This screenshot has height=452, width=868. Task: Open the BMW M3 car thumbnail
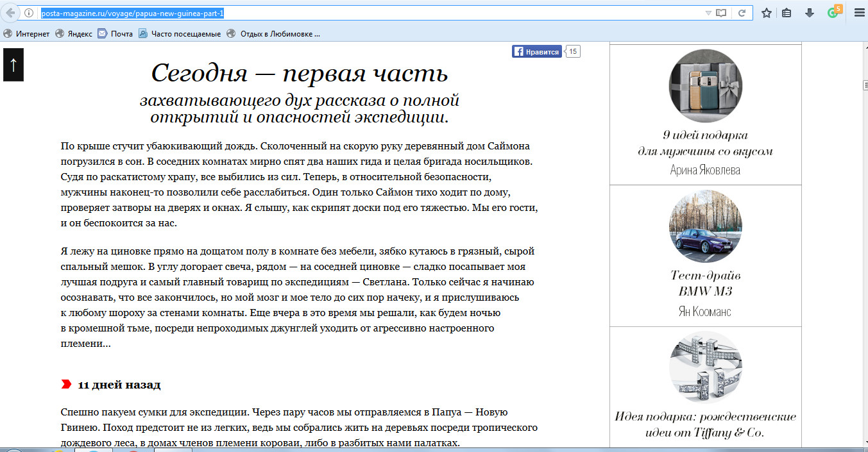(x=705, y=226)
